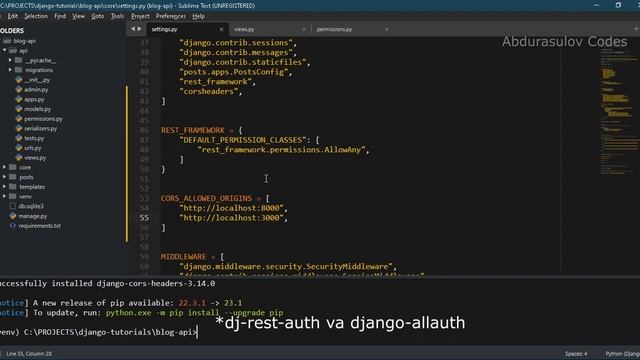Viewport: 640px width, 360px height.
Task: Collapse the api folder arrow
Action: [x=4, y=51]
